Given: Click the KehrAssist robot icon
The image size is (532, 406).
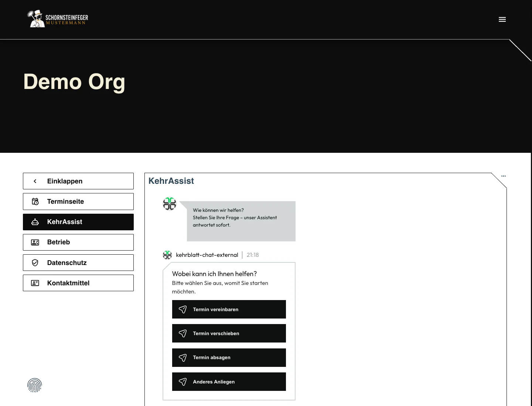Looking at the screenshot, I should point(35,222).
